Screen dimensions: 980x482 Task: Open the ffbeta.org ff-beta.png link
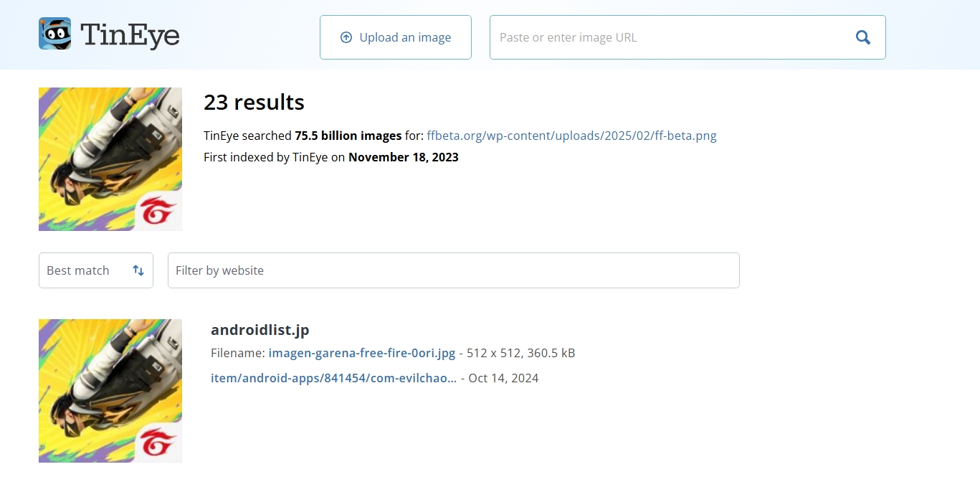[571, 136]
